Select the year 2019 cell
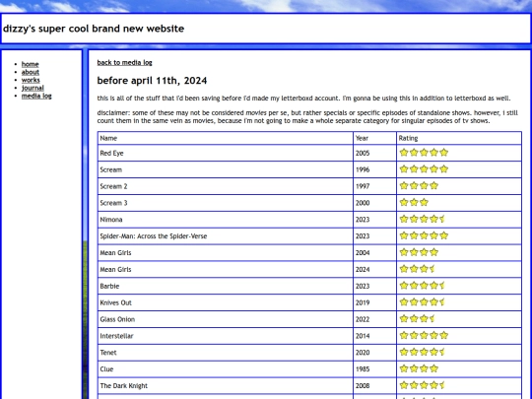 374,302
